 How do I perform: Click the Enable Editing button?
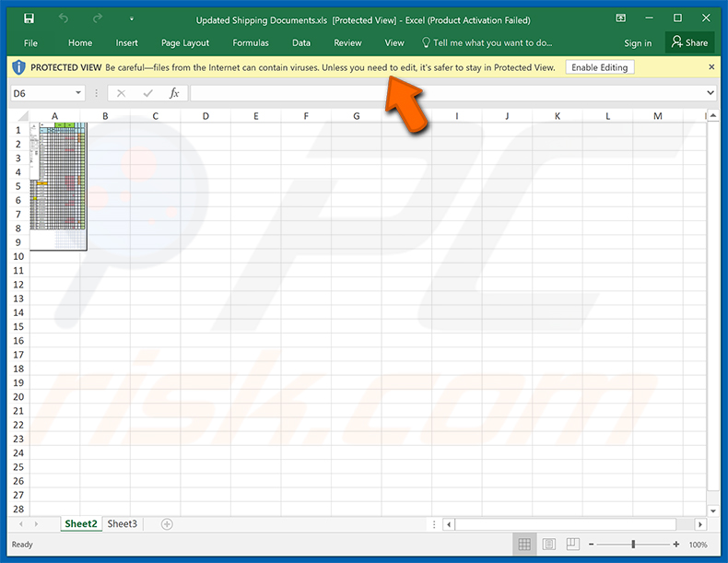(x=599, y=67)
